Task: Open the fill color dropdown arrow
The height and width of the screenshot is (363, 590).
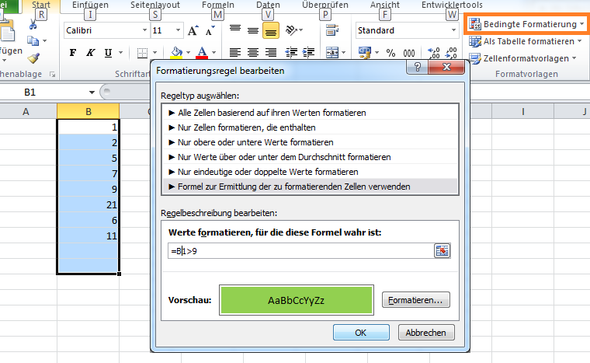Action: (188, 53)
